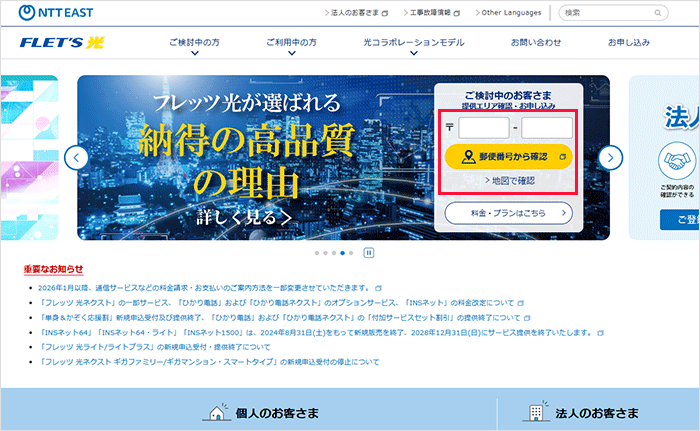The width and height of the screenshot is (700, 431).
Task: Expand the ご利用中の方 menu
Action: click(x=292, y=46)
